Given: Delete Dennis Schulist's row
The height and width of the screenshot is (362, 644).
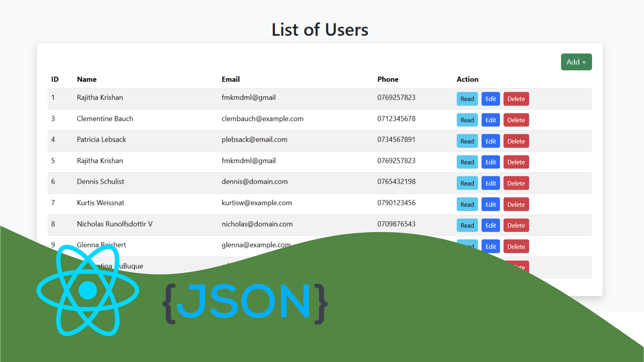Looking at the screenshot, I should click(516, 183).
